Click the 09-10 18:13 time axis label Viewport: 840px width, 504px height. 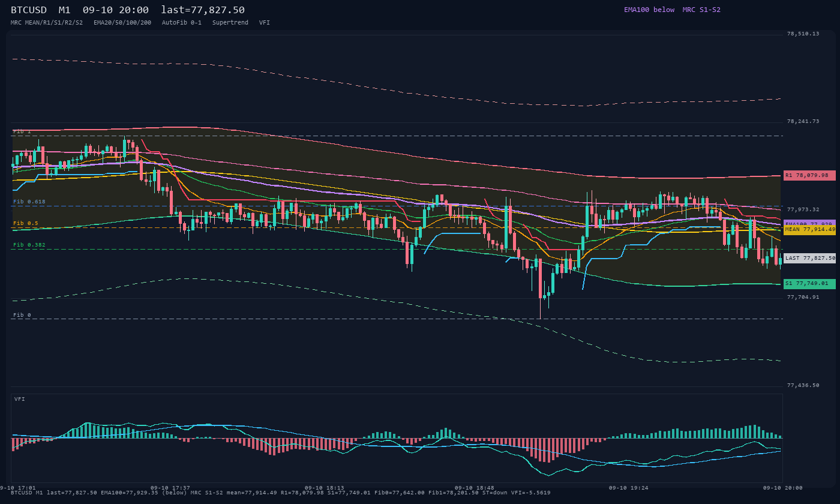tap(325, 488)
